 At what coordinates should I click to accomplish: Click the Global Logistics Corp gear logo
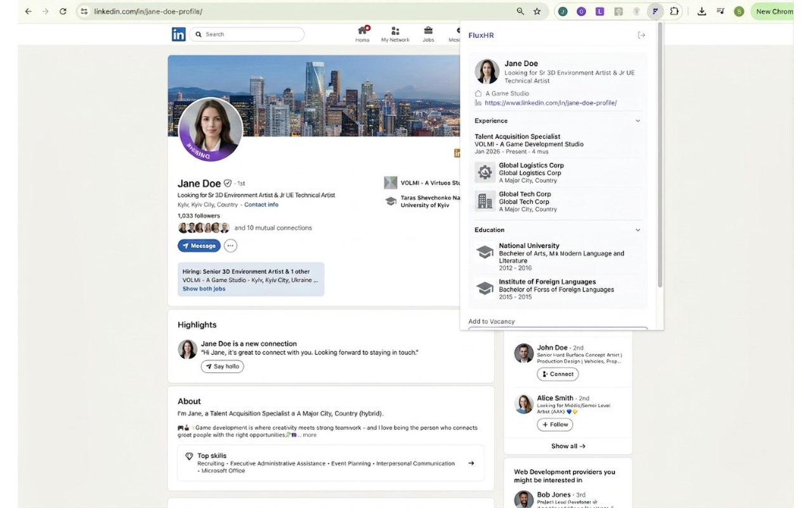point(485,172)
